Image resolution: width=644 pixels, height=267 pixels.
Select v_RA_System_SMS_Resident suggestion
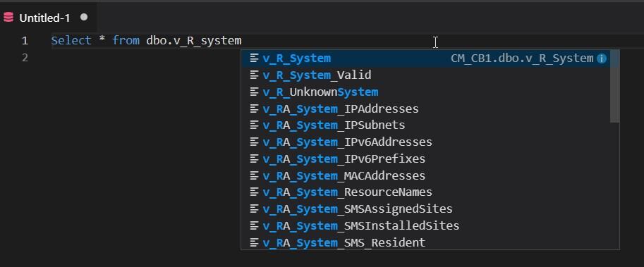(425, 242)
